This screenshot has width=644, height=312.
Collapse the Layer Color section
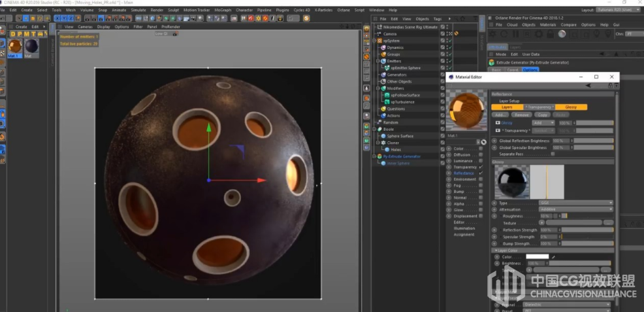click(x=495, y=251)
